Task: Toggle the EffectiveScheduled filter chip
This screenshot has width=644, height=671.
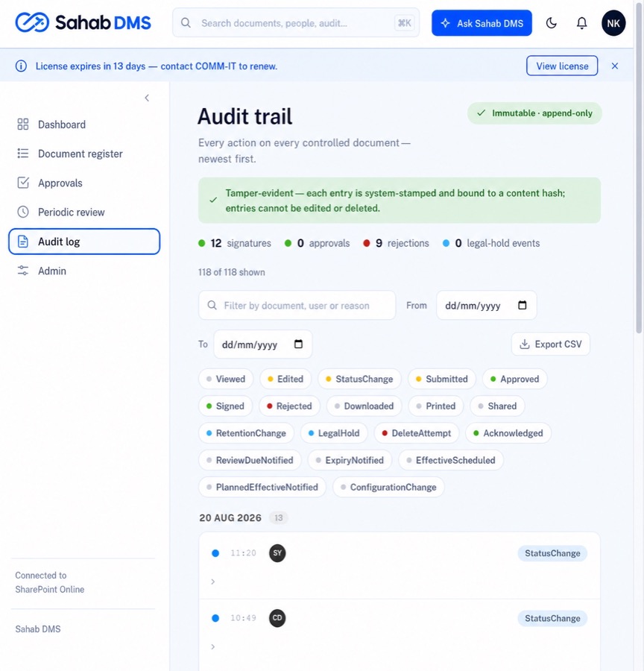Action: click(451, 460)
